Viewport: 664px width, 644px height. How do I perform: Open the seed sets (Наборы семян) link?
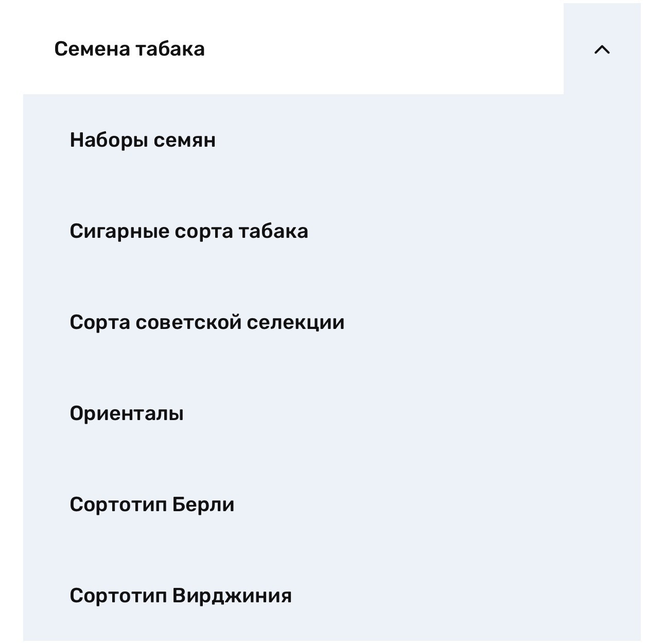pos(143,140)
